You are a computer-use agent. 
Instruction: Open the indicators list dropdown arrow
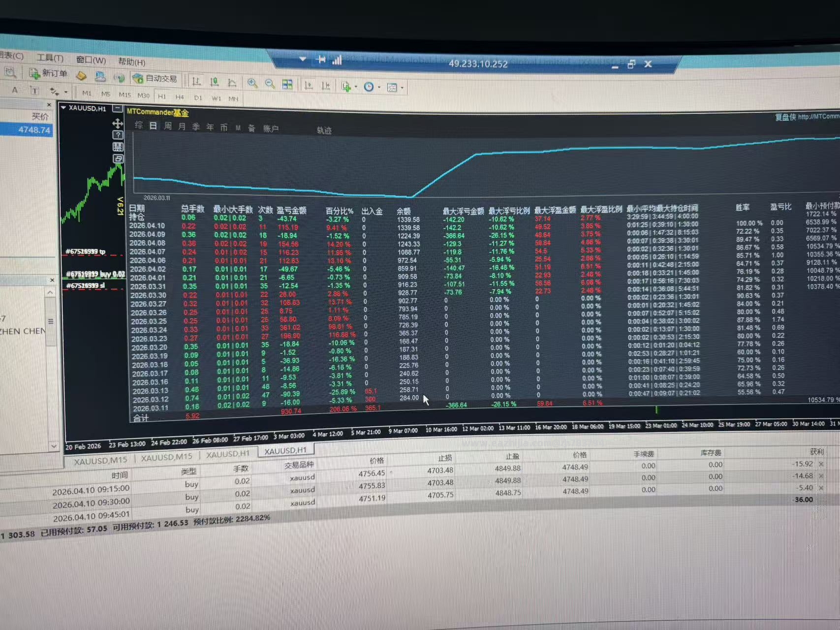click(x=356, y=87)
